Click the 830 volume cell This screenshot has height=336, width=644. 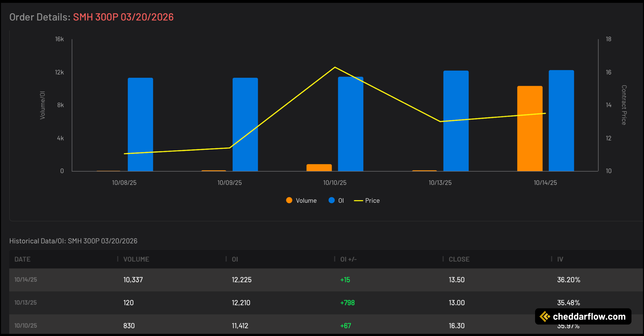point(129,326)
